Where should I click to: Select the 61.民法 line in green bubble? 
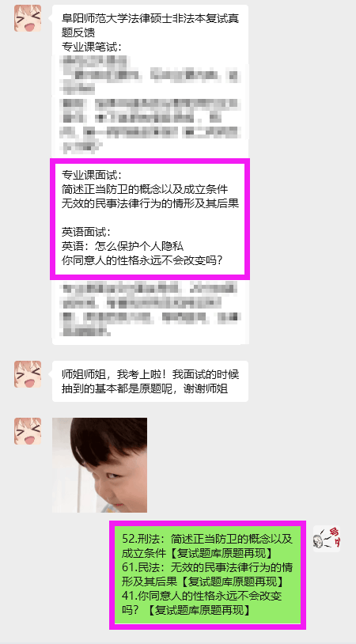(x=207, y=574)
